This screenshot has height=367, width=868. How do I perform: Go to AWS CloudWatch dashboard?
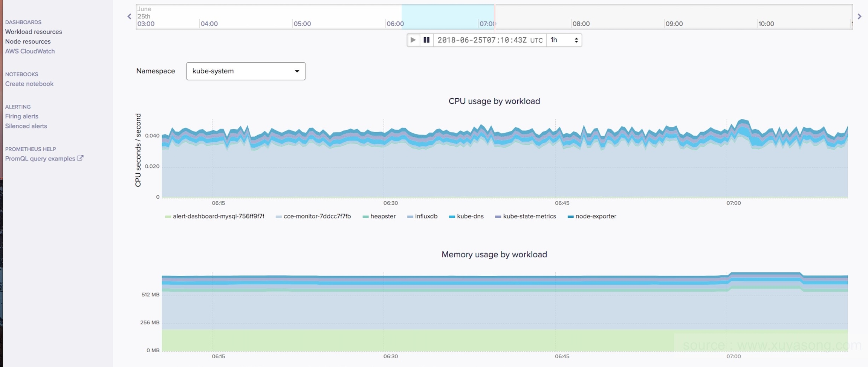coord(30,51)
